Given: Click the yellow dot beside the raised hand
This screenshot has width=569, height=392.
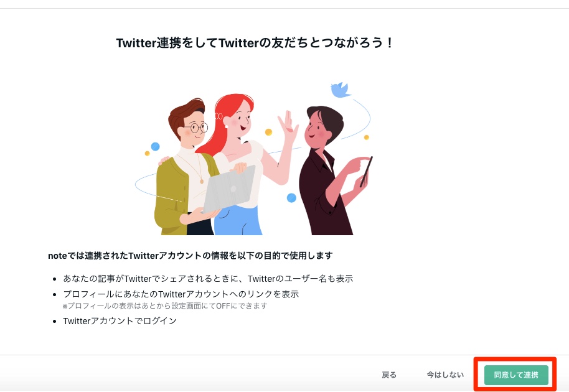Looking at the screenshot, I should click(x=268, y=132).
